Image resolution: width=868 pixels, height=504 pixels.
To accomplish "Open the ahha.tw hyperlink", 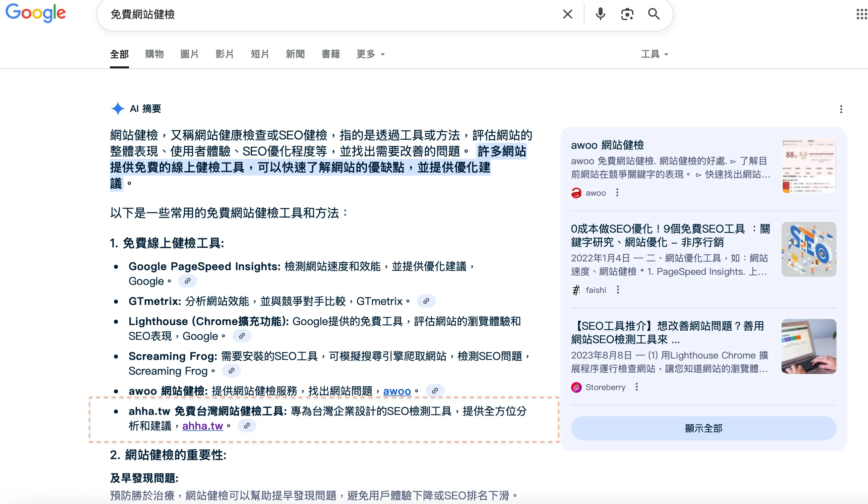I will [202, 426].
